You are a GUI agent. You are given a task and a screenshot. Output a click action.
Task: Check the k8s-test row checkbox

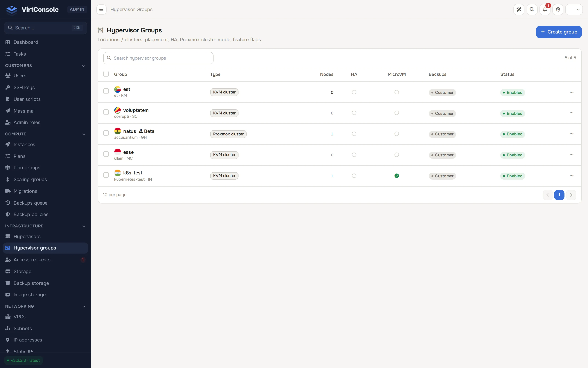106,175
